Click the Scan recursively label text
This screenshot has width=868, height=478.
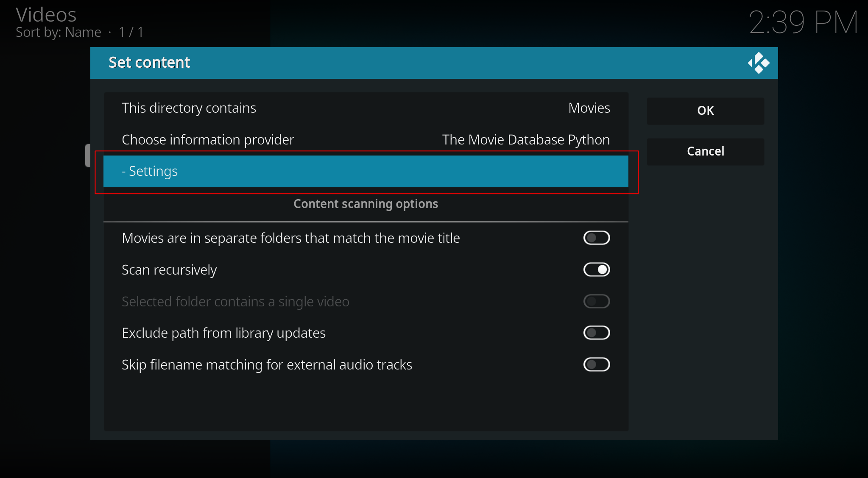click(169, 270)
